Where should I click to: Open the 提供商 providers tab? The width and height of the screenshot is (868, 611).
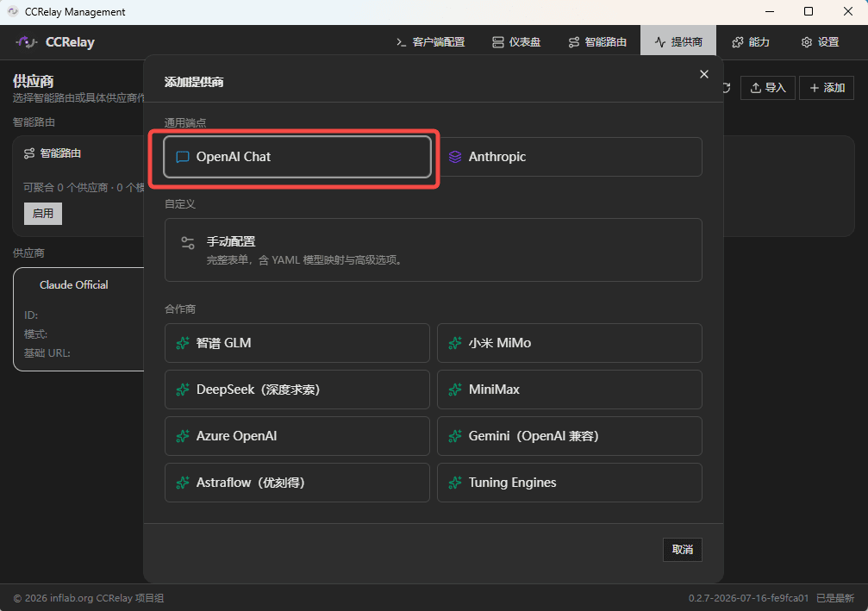678,42
